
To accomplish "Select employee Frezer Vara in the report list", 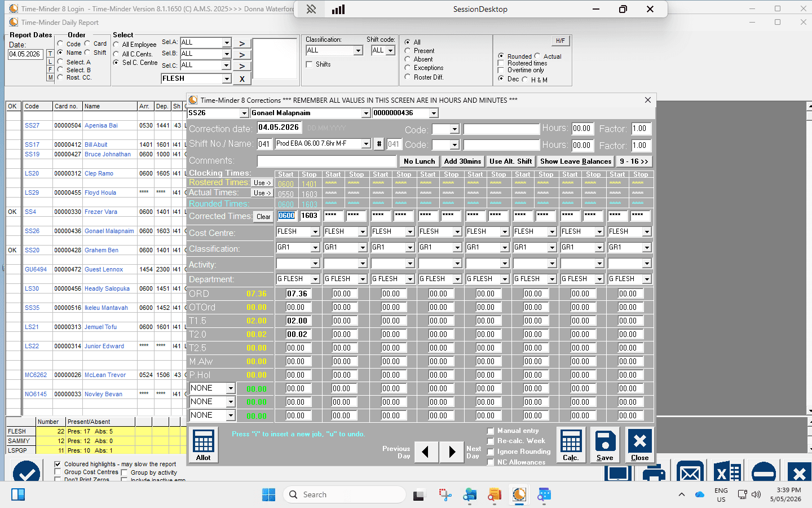I will pos(101,212).
